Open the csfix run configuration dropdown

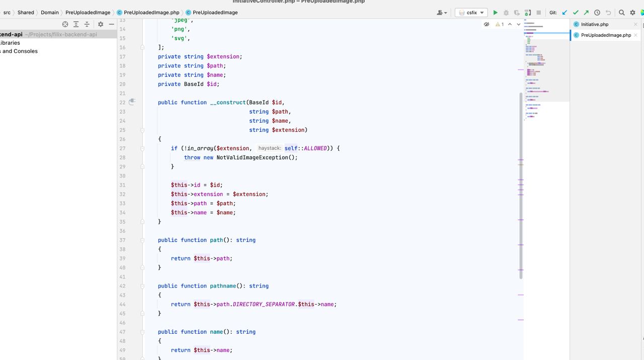[471, 13]
